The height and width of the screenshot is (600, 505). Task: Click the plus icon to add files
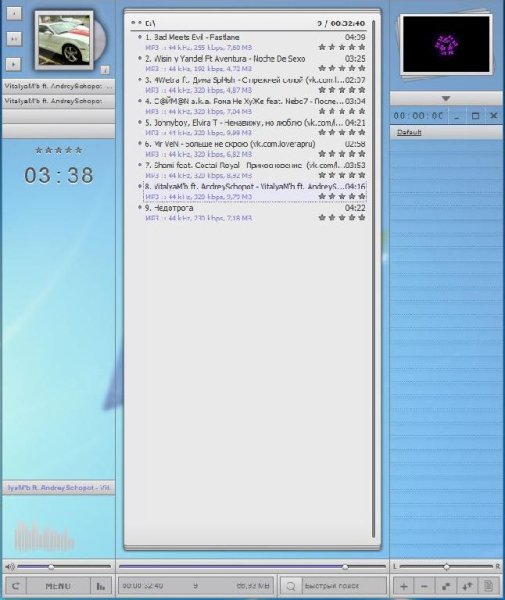pyautogui.click(x=404, y=586)
